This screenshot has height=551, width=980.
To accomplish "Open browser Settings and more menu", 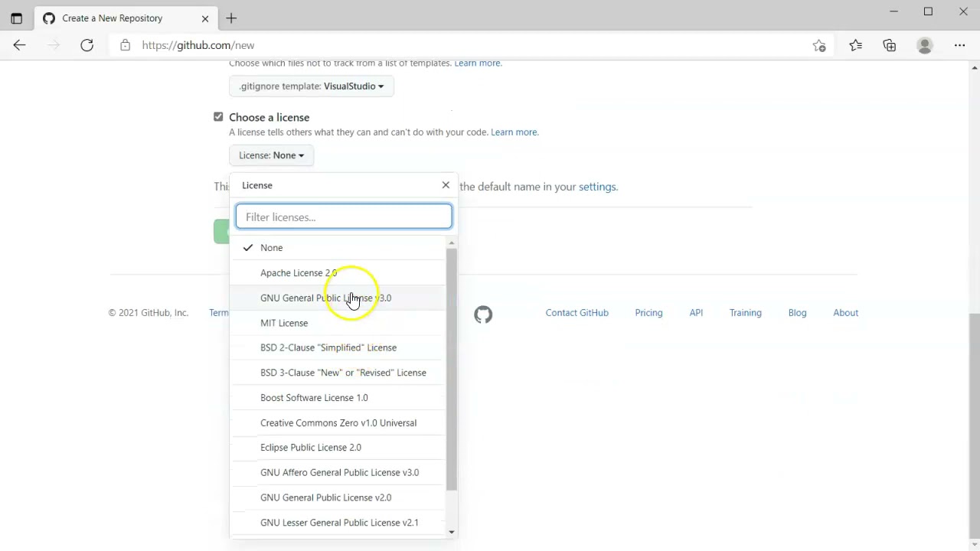I will 959,45.
